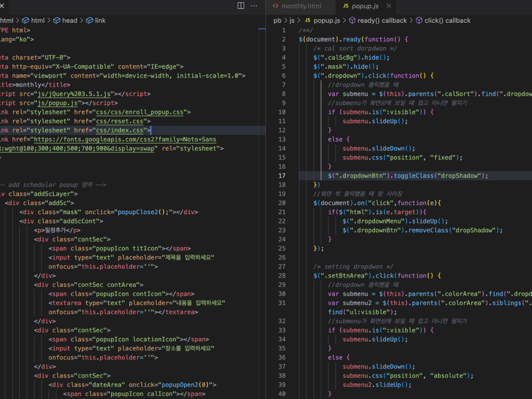This screenshot has height=399, width=532.
Task: Open the More Actions ellipsis icon
Action: 254,5
